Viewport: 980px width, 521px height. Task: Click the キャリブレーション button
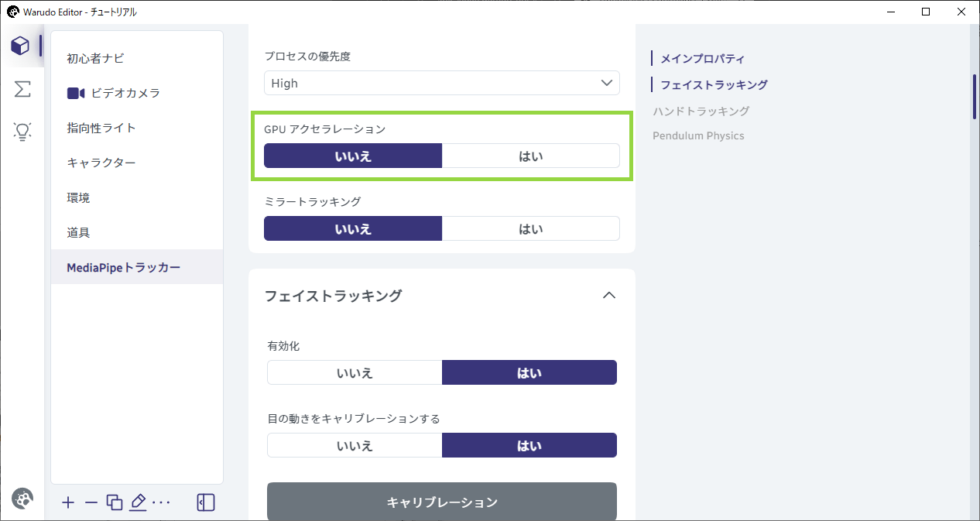[x=442, y=502]
